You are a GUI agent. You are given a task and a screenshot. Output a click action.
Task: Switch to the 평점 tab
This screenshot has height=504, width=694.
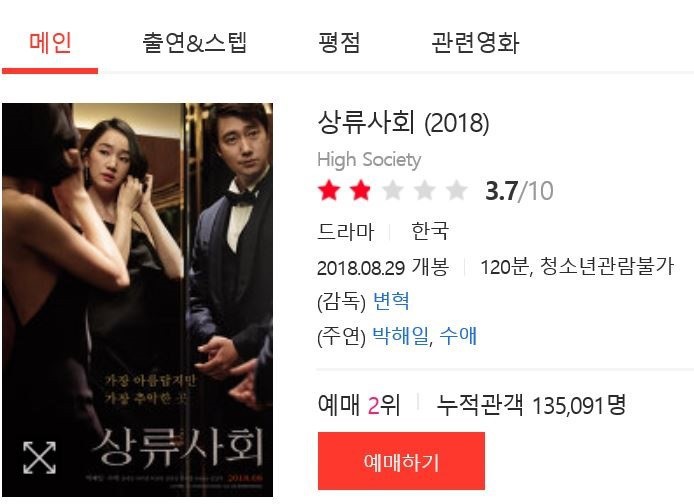click(x=339, y=43)
